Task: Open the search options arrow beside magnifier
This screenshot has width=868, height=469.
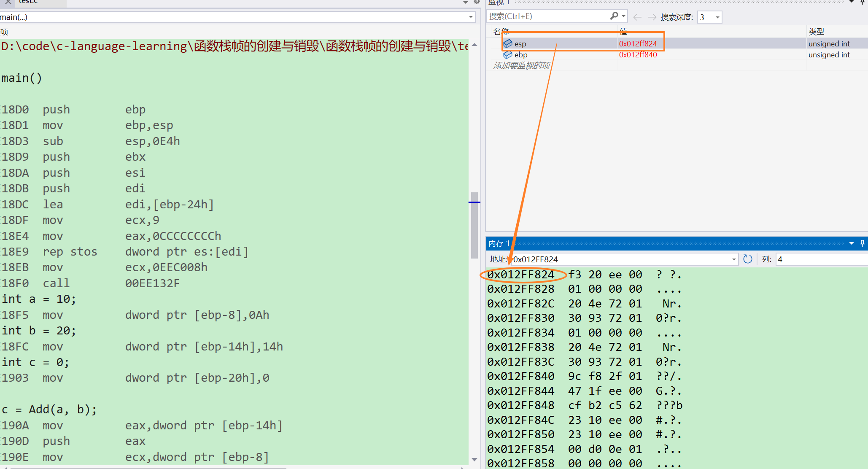Action: (623, 16)
